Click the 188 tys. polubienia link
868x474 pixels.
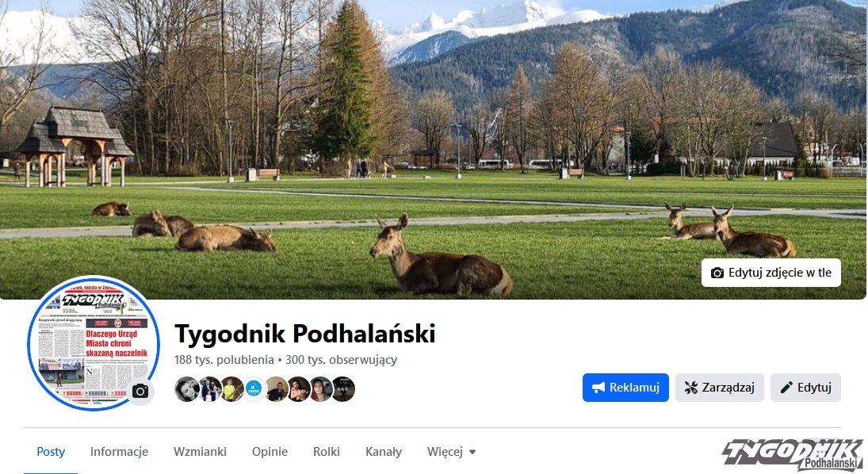(x=224, y=360)
